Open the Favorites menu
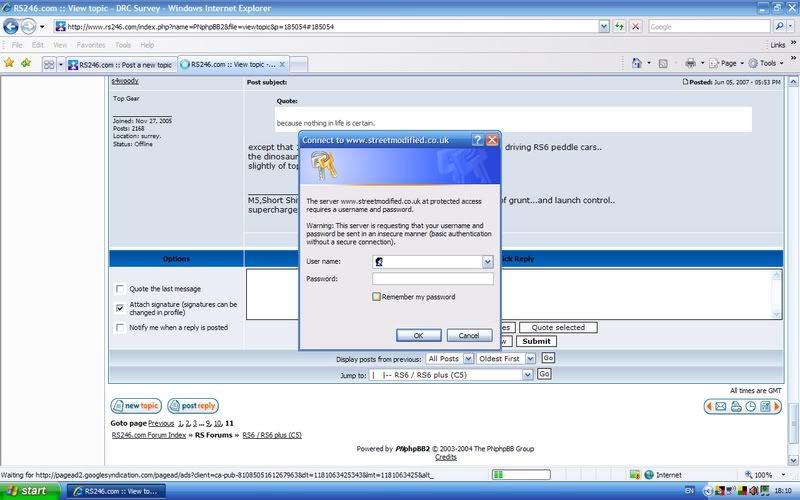The image size is (800, 500). 91,45
